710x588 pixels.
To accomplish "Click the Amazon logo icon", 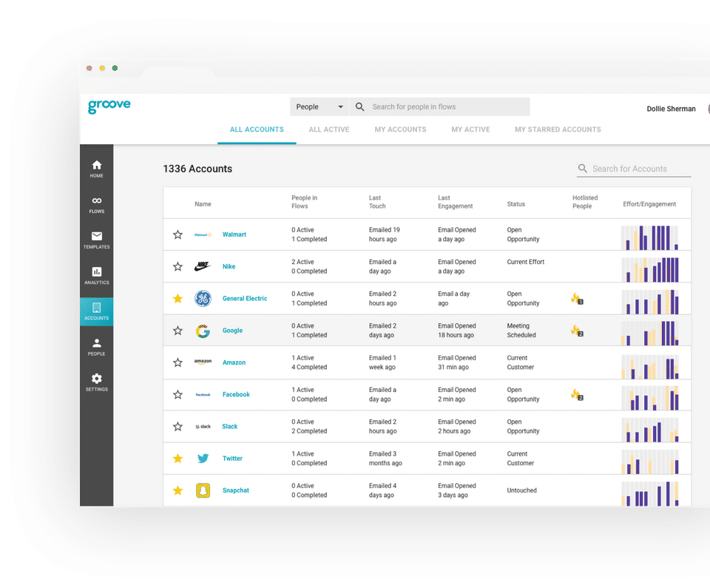I will pyautogui.click(x=203, y=362).
